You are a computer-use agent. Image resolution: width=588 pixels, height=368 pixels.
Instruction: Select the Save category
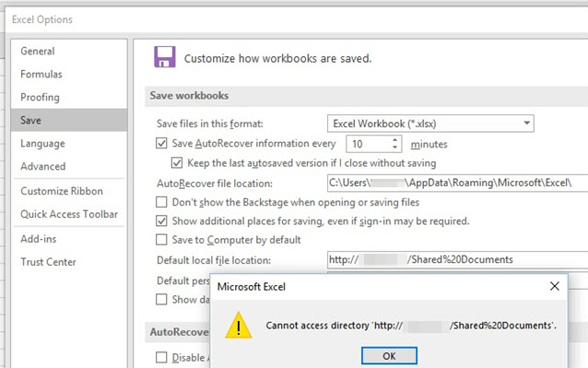(x=69, y=120)
